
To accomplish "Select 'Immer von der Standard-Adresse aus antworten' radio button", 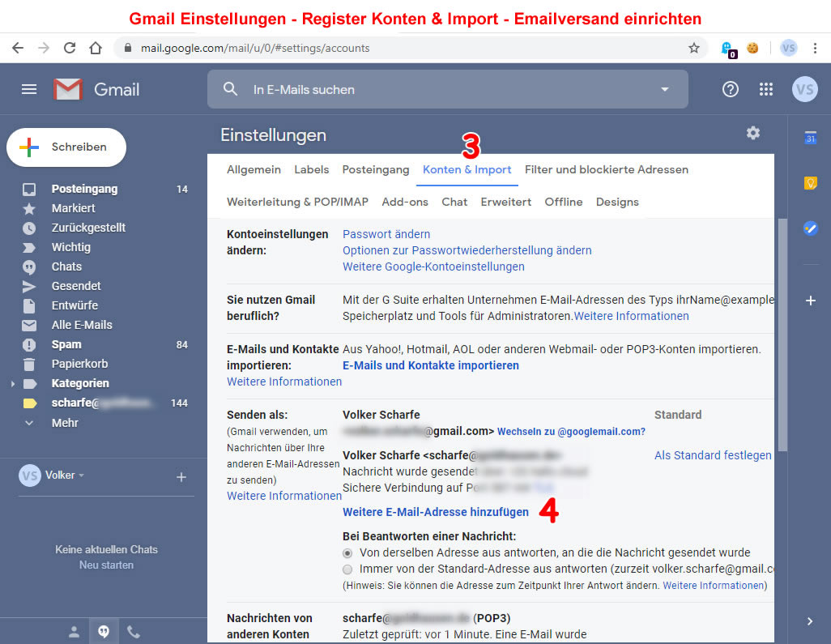I will coord(347,569).
